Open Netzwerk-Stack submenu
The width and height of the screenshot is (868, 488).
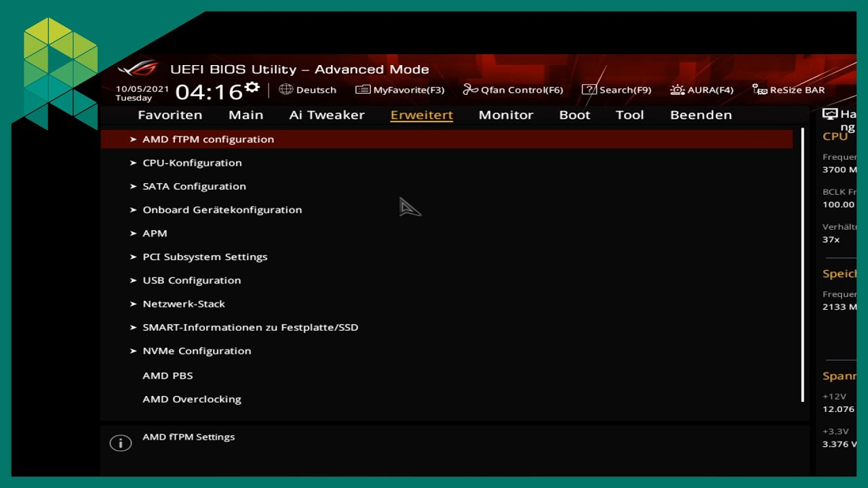[184, 304]
